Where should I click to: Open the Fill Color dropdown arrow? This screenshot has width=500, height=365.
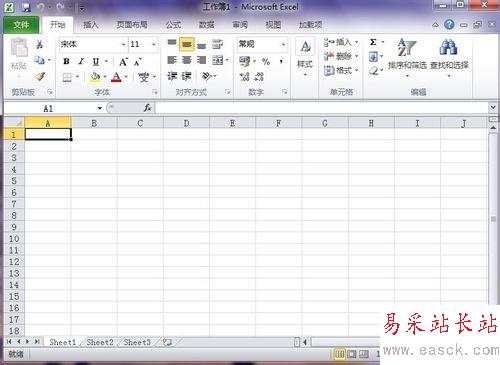(105, 77)
